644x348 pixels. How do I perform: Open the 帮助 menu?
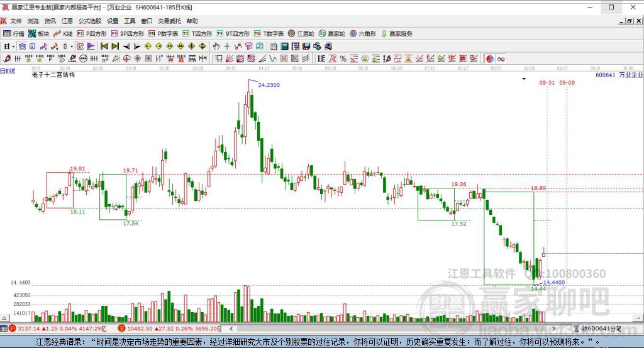click(192, 21)
